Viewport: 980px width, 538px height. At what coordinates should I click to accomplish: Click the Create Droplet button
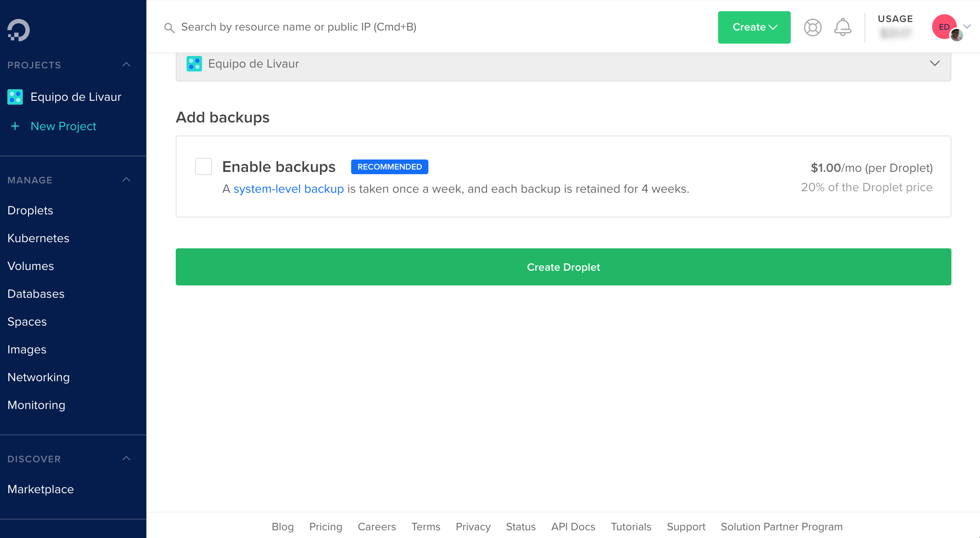563,267
